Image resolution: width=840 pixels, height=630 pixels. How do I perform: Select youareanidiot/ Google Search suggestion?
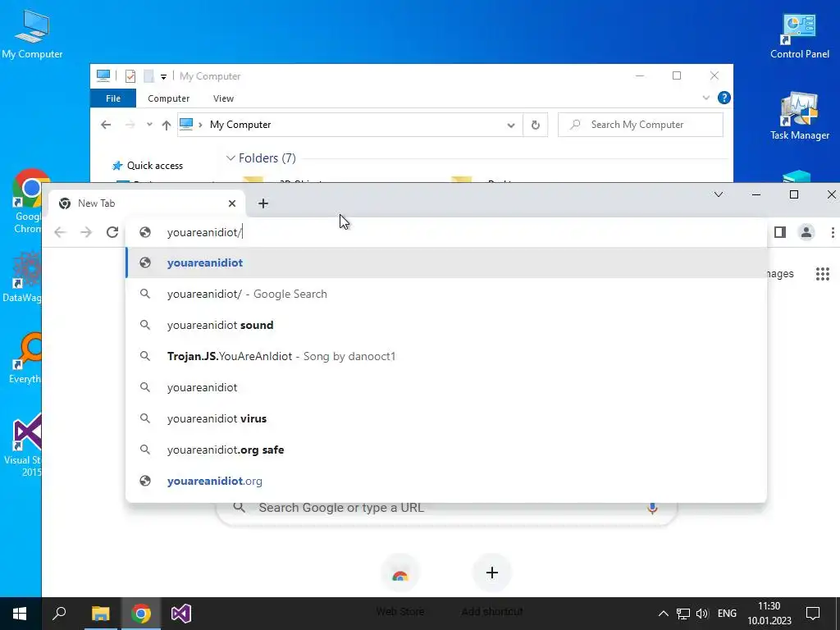(x=446, y=294)
